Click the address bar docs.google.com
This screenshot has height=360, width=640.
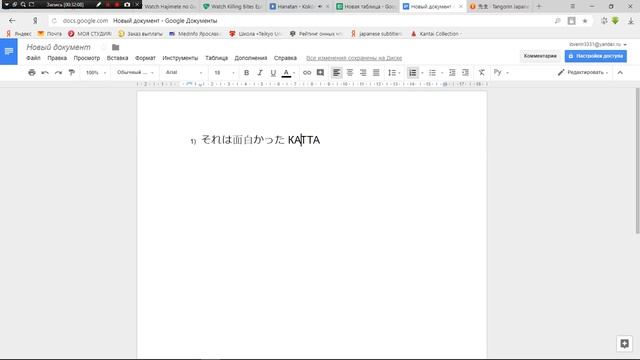pyautogui.click(x=86, y=20)
